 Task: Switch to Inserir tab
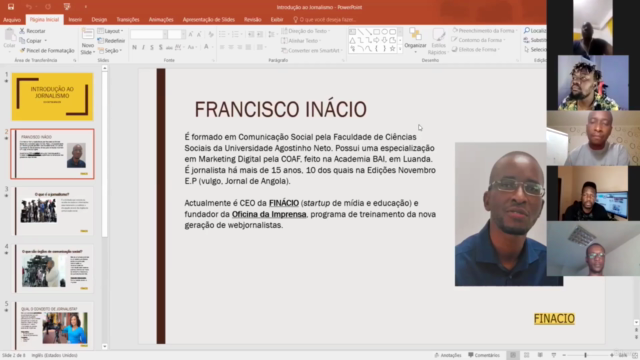tap(75, 20)
